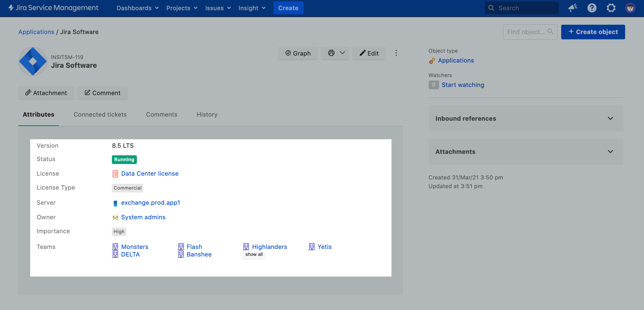Image resolution: width=644 pixels, height=310 pixels.
Task: Click the Find object search field
Action: click(526, 32)
